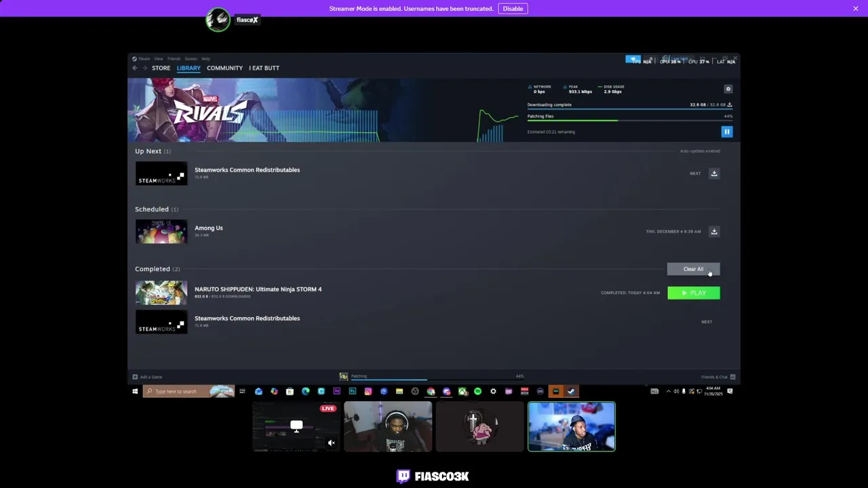Viewport: 868px width, 488px height.
Task: Open Settings gear on the taskbar
Action: pyautogui.click(x=494, y=391)
